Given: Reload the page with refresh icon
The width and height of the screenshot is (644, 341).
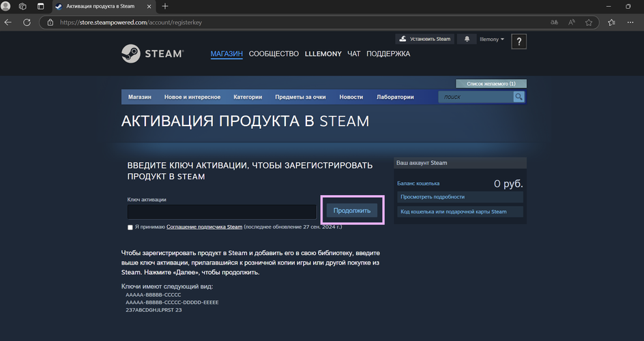Looking at the screenshot, I should click(27, 23).
